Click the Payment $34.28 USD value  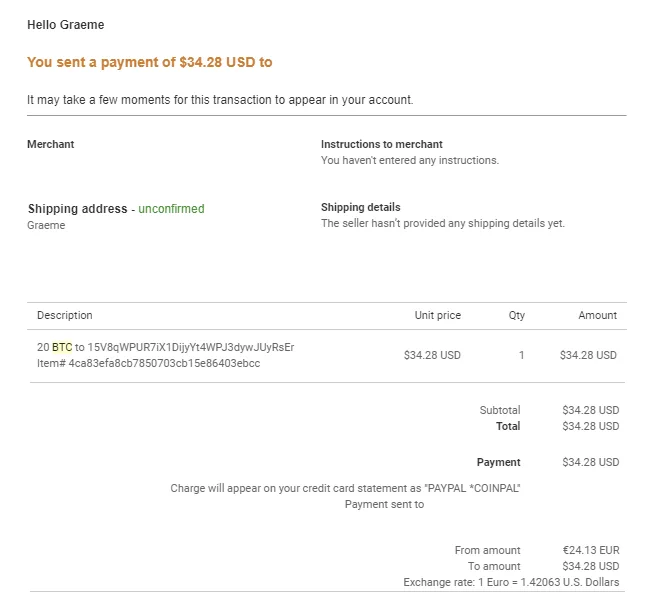(591, 462)
